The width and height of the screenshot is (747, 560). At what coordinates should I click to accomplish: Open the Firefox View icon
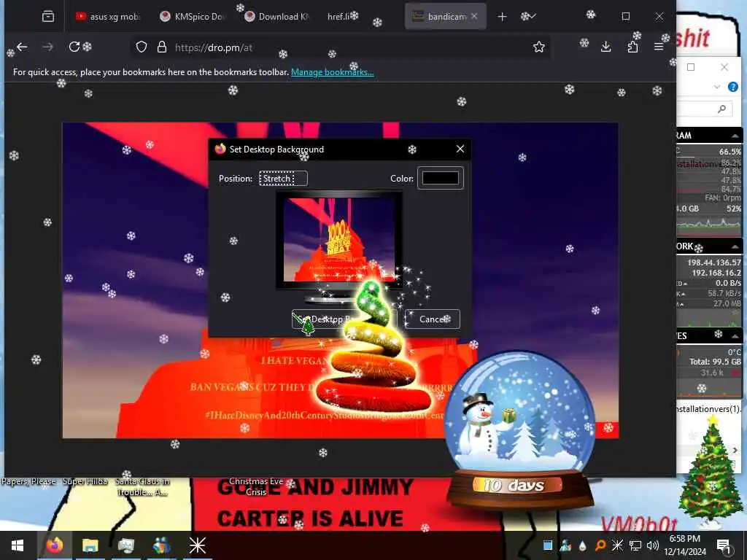48,17
